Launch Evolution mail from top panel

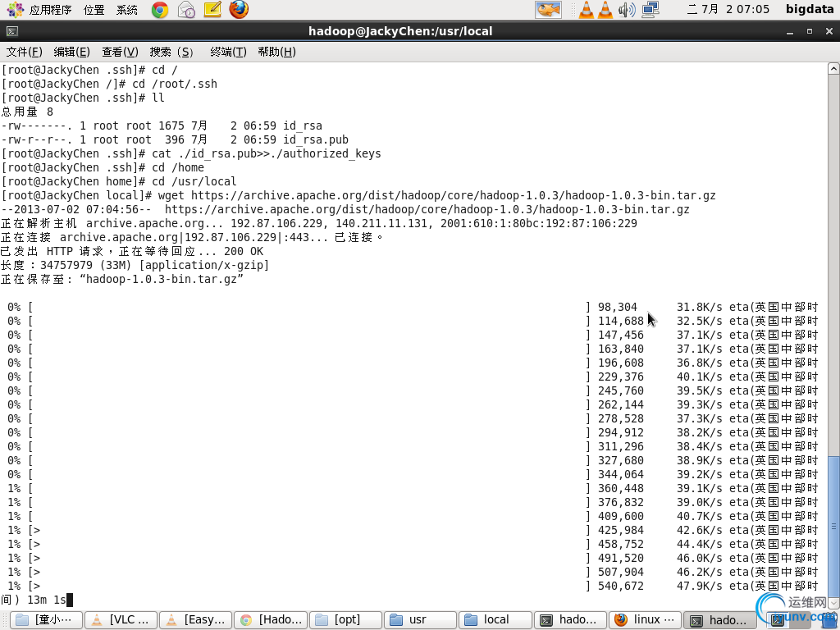click(186, 10)
